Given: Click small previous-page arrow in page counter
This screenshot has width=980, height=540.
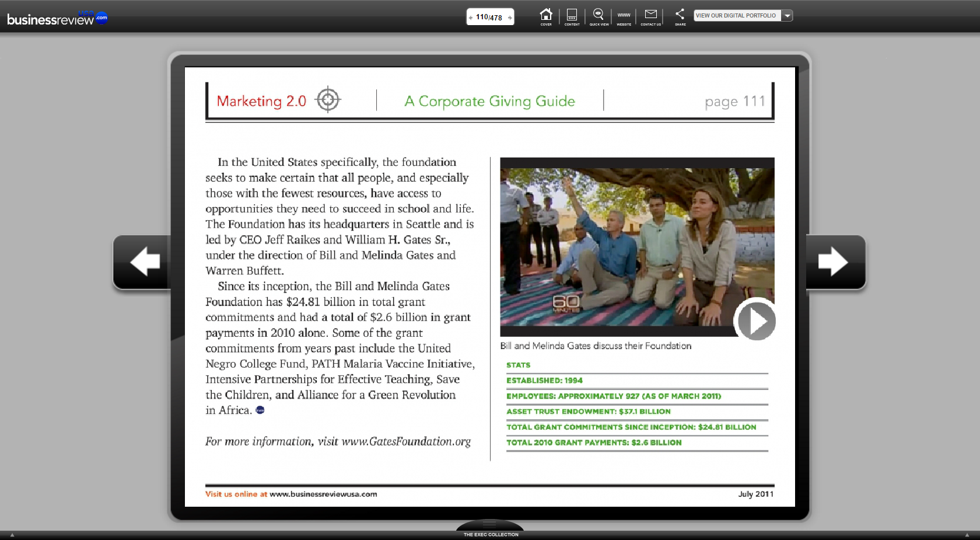Looking at the screenshot, I should coord(471,18).
